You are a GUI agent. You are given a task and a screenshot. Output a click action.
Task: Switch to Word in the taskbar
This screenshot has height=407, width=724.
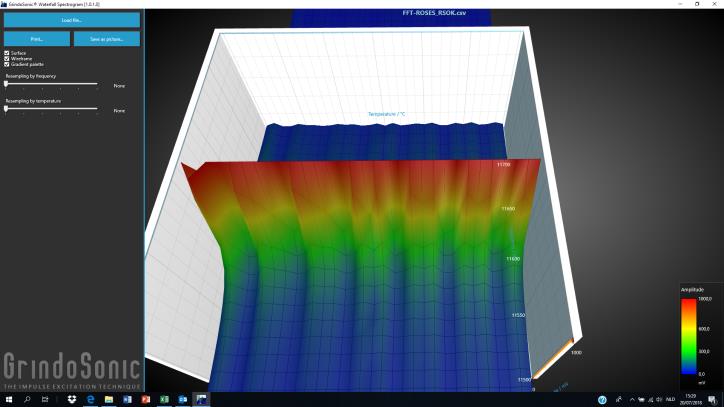coord(127,399)
